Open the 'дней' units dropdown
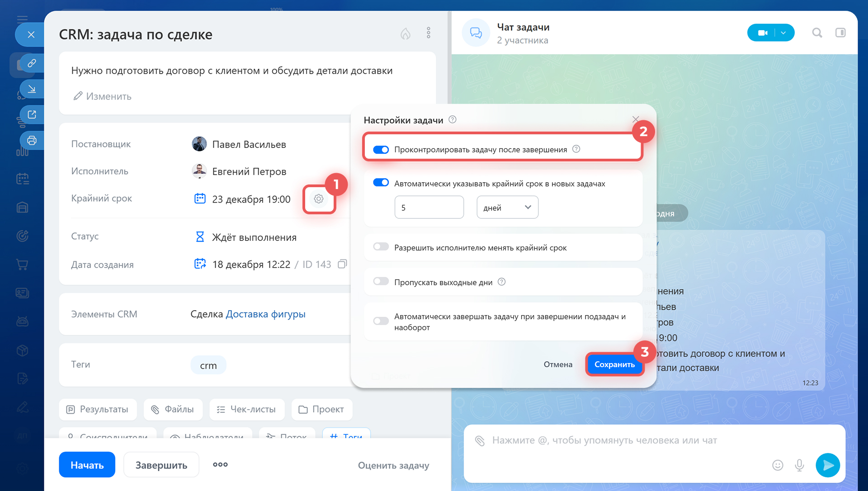 click(507, 208)
